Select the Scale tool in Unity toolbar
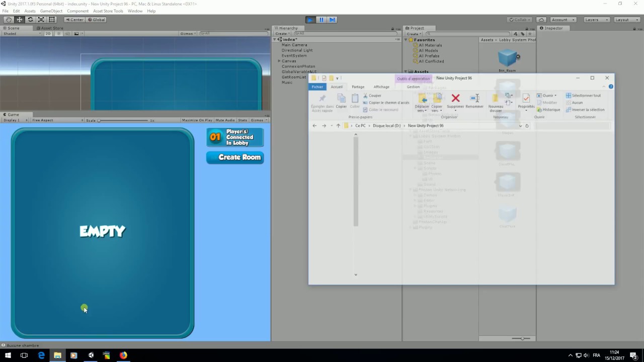The width and height of the screenshot is (644, 362). pos(41,20)
